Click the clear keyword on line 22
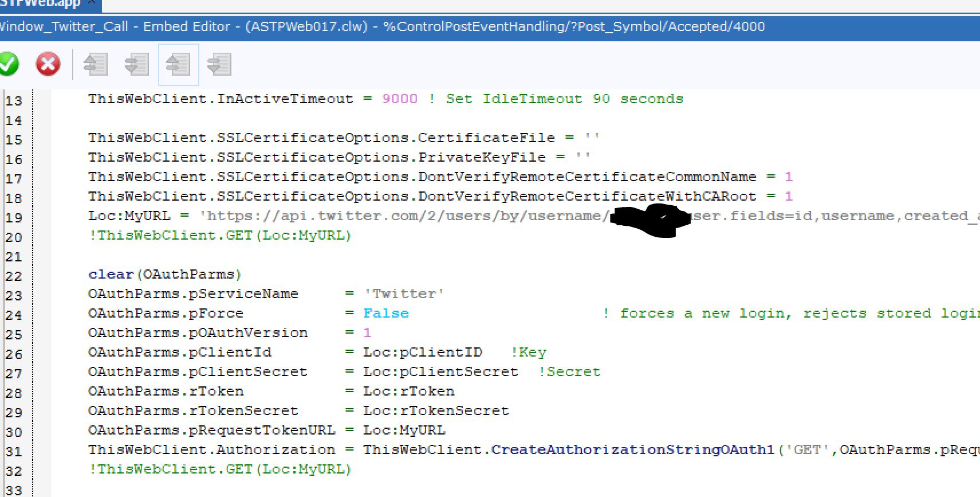The image size is (980, 497). [111, 274]
